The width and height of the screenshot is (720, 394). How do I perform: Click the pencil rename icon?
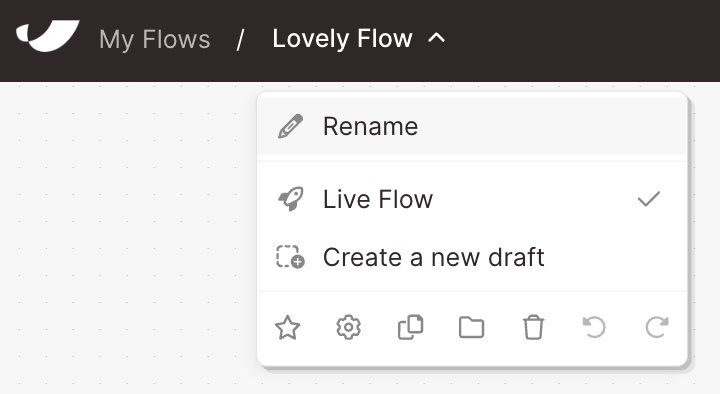(x=290, y=126)
